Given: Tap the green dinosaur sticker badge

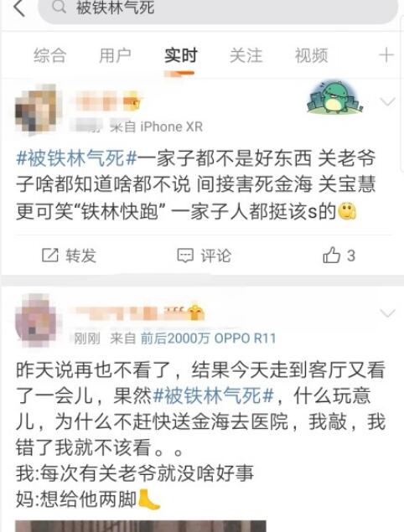Looking at the screenshot, I should pyautogui.click(x=334, y=97).
